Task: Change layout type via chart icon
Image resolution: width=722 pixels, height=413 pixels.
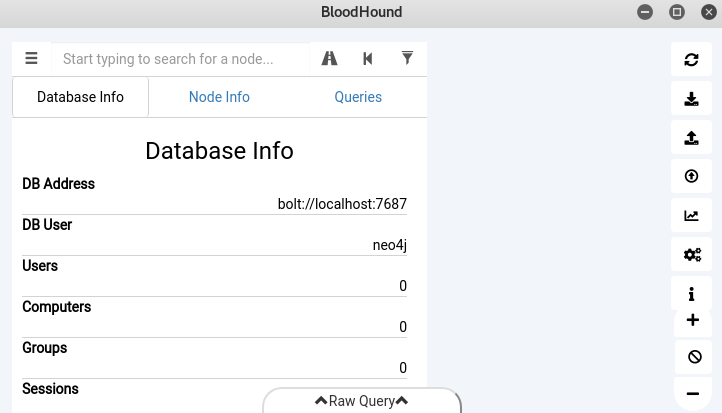Action: click(x=691, y=215)
